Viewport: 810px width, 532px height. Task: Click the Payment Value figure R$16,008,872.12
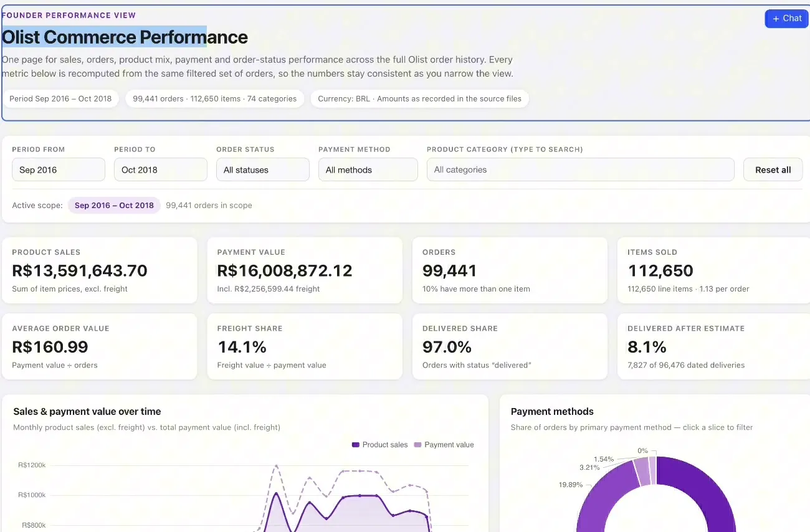click(285, 271)
